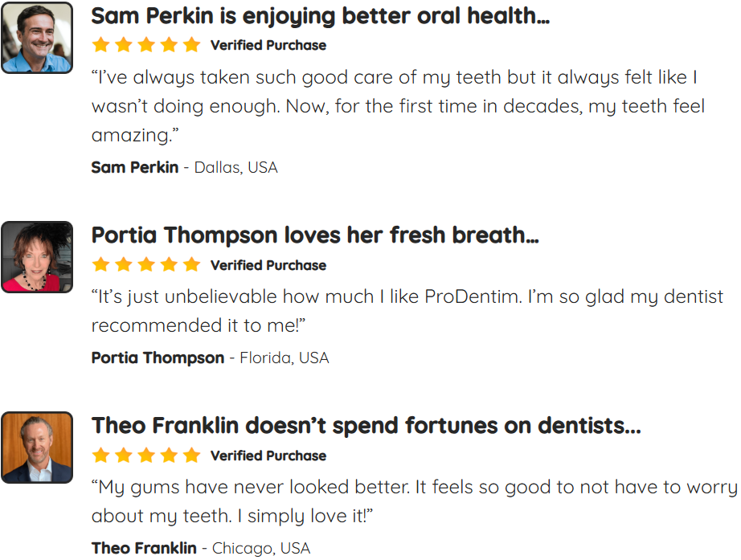
Task: Click fourth star in Theo Franklin's rating
Action: [x=169, y=456]
